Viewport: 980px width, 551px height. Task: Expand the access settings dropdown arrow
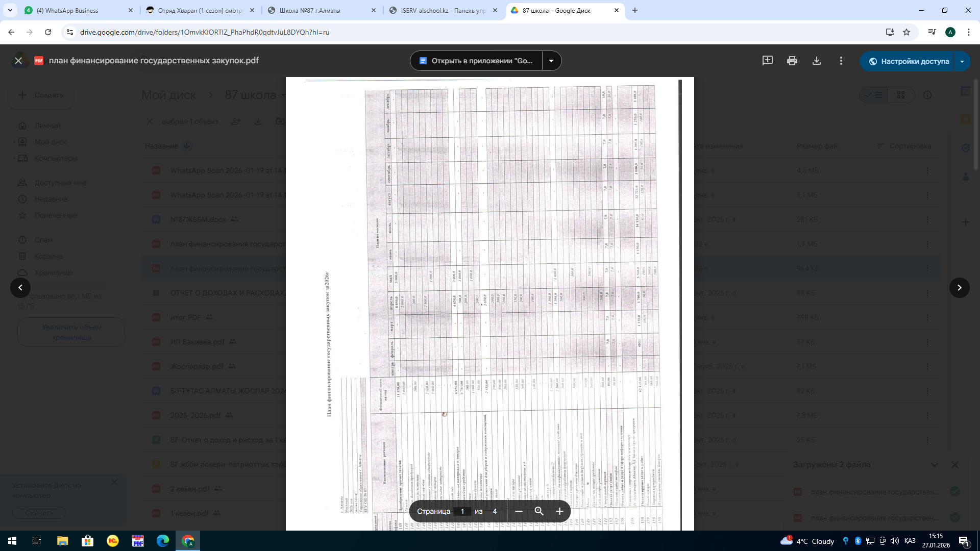pos(962,61)
